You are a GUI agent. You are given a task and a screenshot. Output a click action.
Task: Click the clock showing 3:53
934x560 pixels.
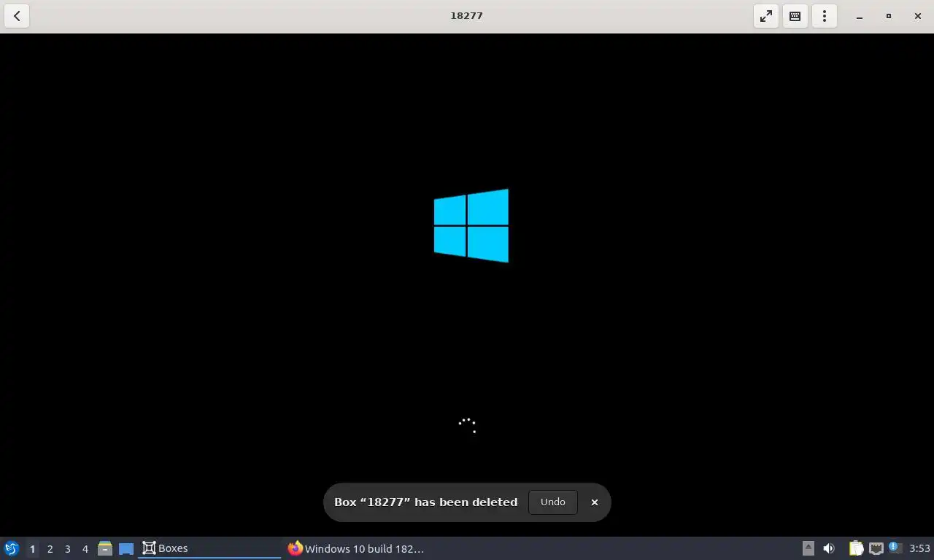(919, 548)
